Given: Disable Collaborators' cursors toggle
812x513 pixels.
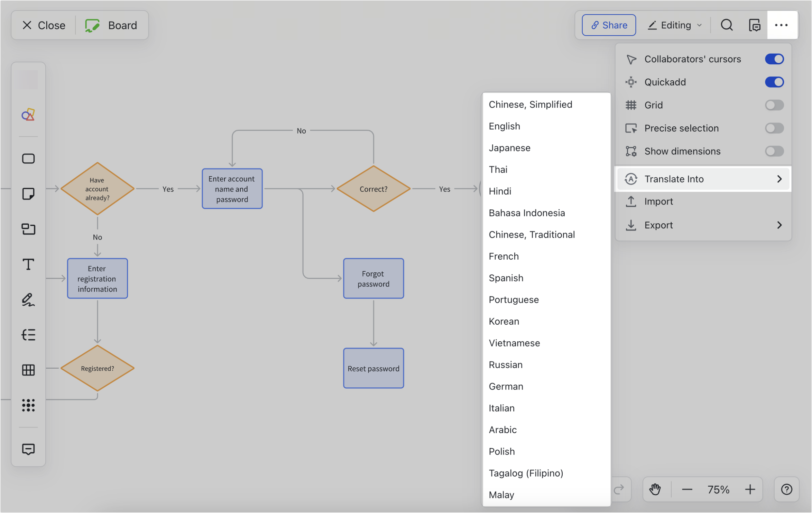Looking at the screenshot, I should pyautogui.click(x=774, y=59).
